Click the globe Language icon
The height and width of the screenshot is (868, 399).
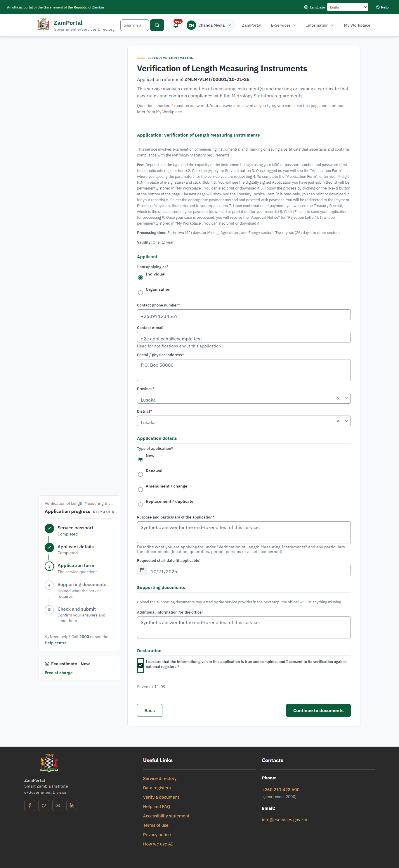coord(306,7)
